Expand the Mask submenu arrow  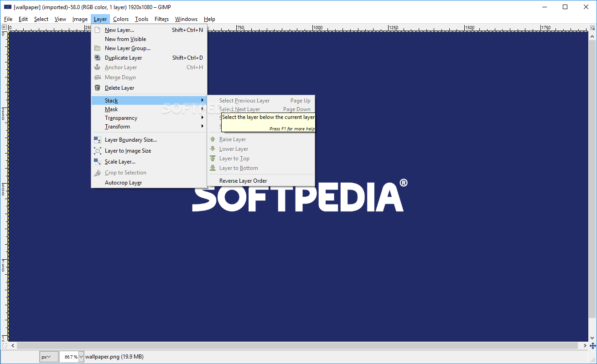click(202, 109)
